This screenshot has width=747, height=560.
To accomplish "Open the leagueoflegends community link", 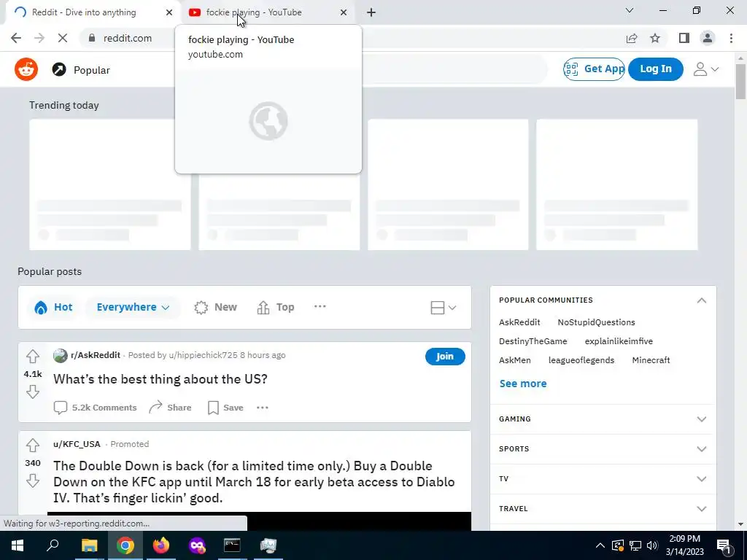I will coord(581,360).
